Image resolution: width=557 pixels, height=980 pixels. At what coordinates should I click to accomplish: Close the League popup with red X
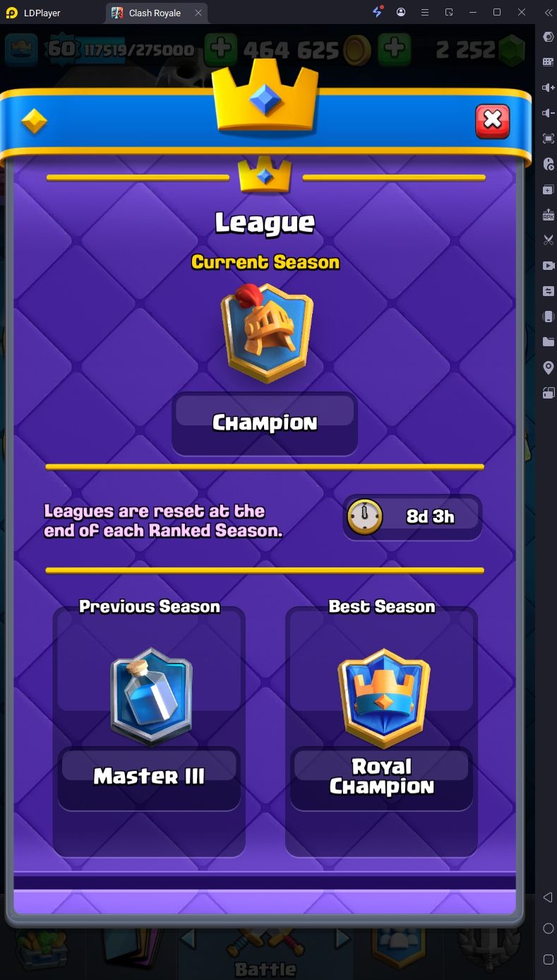(492, 121)
